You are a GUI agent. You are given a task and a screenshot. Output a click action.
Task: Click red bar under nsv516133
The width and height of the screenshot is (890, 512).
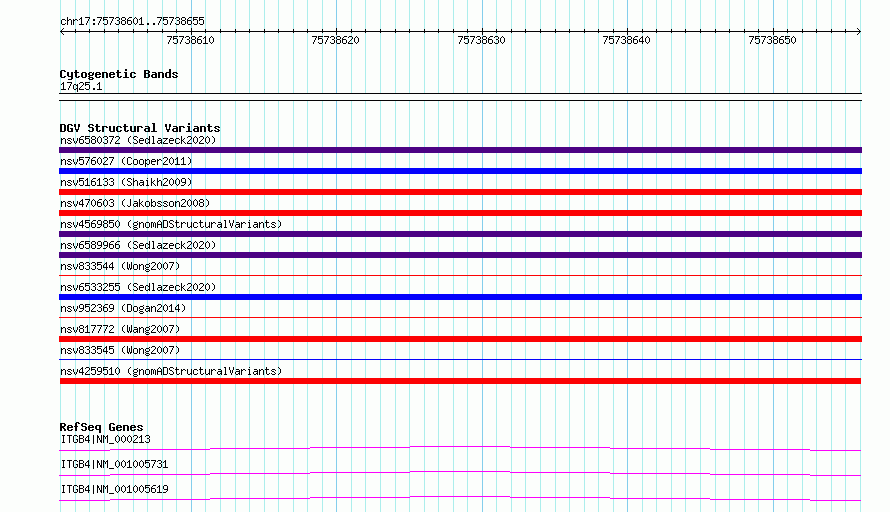[x=460, y=192]
